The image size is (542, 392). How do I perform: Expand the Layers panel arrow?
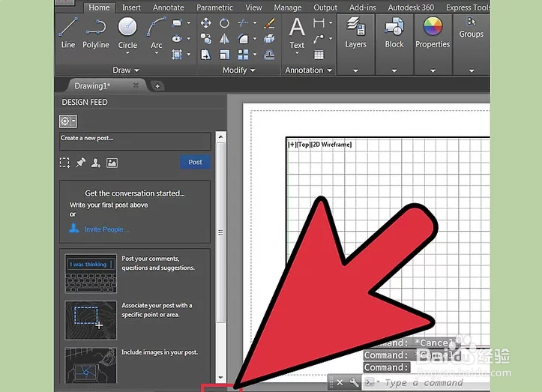355,70
